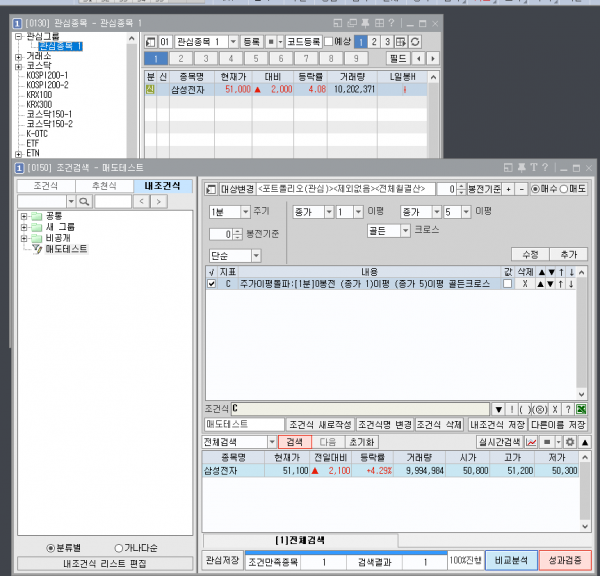Switch to watchlist page tab 5
The width and height of the screenshot is (600, 576).
(x=256, y=59)
